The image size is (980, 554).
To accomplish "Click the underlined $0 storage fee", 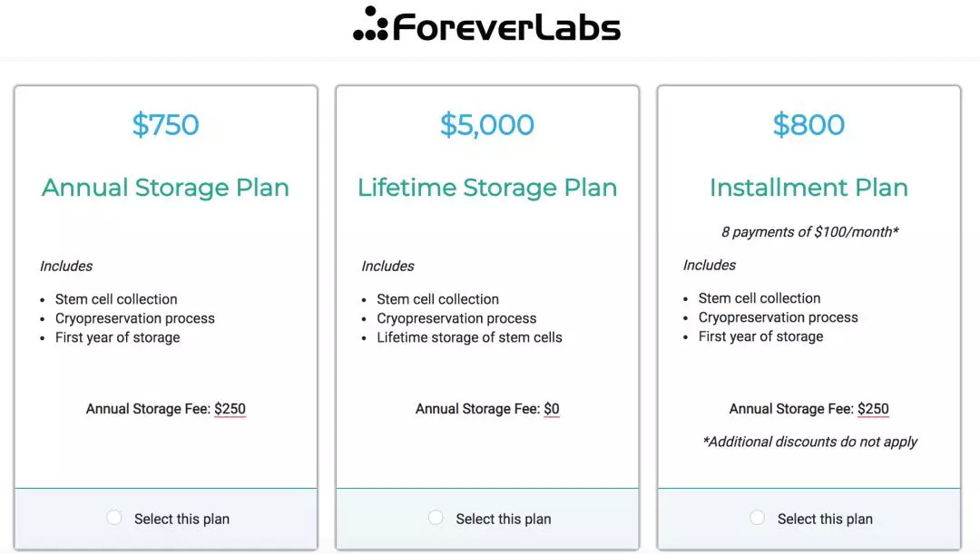I will [552, 409].
